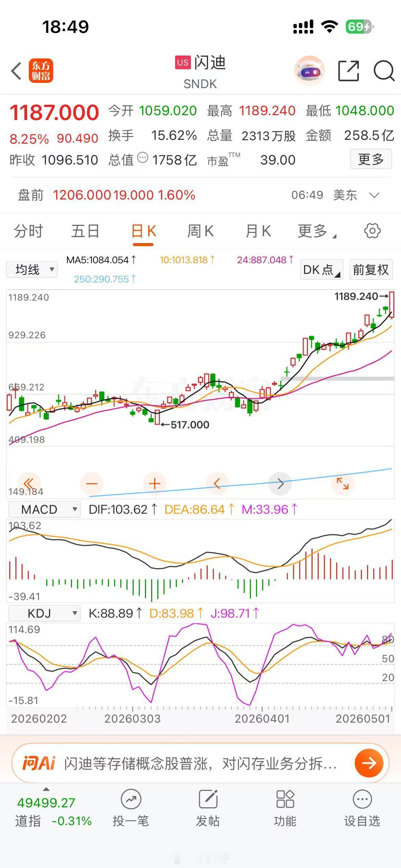Viewport: 401px width, 868px height.
Task: Open the DK点 dropdown
Action: click(x=321, y=269)
